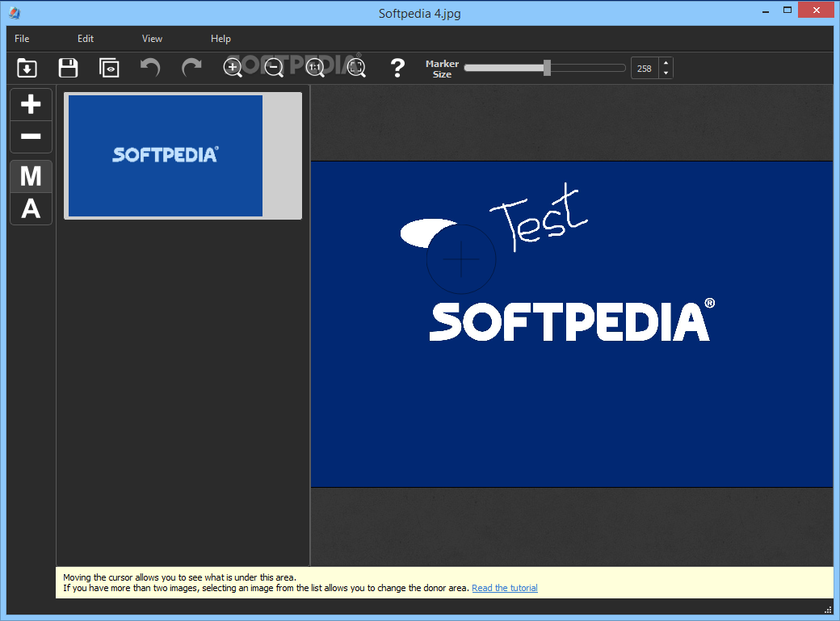840x621 pixels.
Task: Increase marker size with the up arrow
Action: point(666,63)
